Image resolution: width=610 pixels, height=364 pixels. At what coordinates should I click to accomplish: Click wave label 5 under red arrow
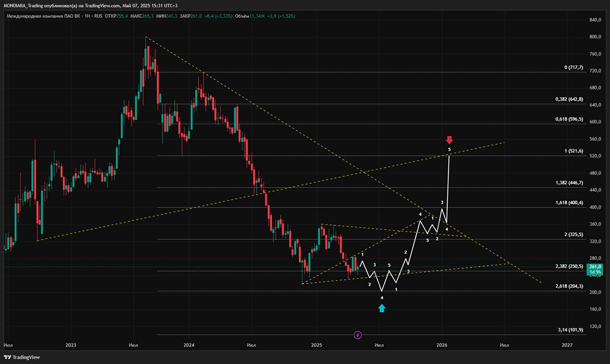pos(450,149)
